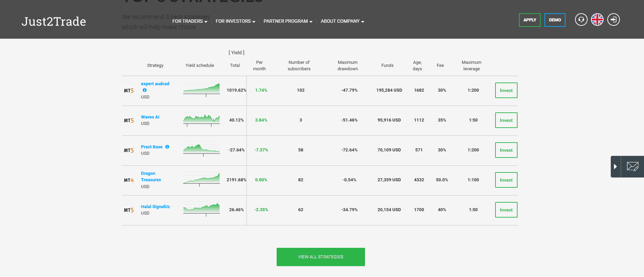
Task: Open the Dragon Treasures strategy link
Action: click(151, 177)
